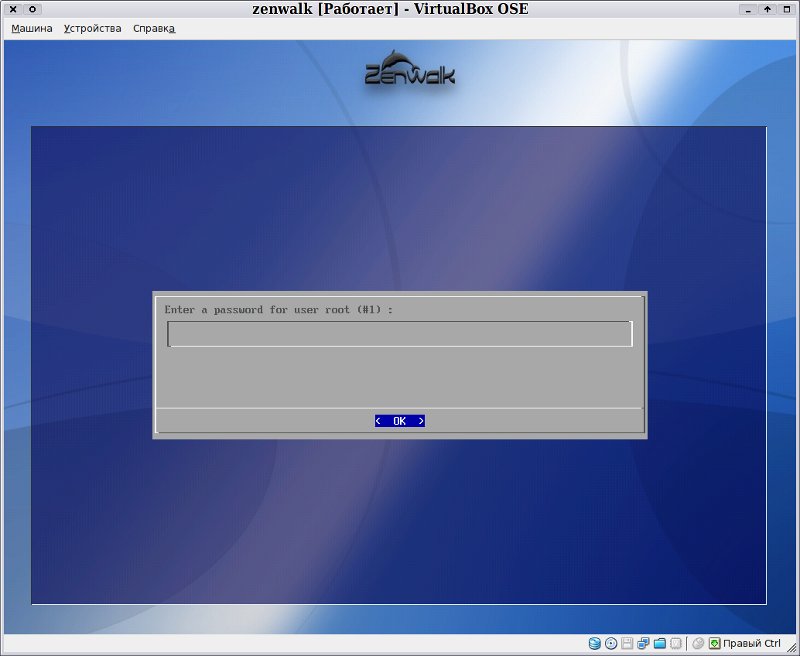Click the Правый Ctrl host key label
Screen dimensions: 800x656
752,643
